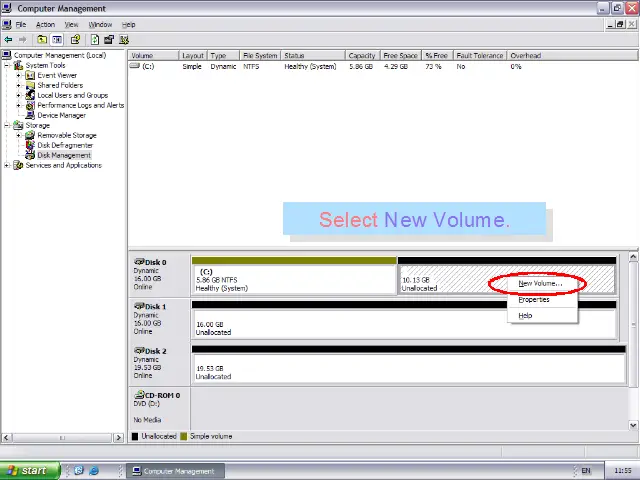
Task: Click the Event Viewer icon
Action: pos(30,76)
